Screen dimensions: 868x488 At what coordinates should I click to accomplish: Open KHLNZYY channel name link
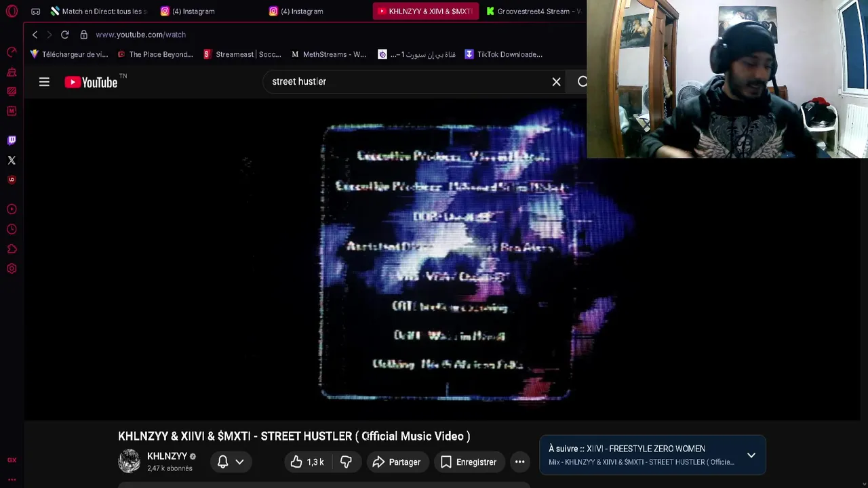point(167,456)
